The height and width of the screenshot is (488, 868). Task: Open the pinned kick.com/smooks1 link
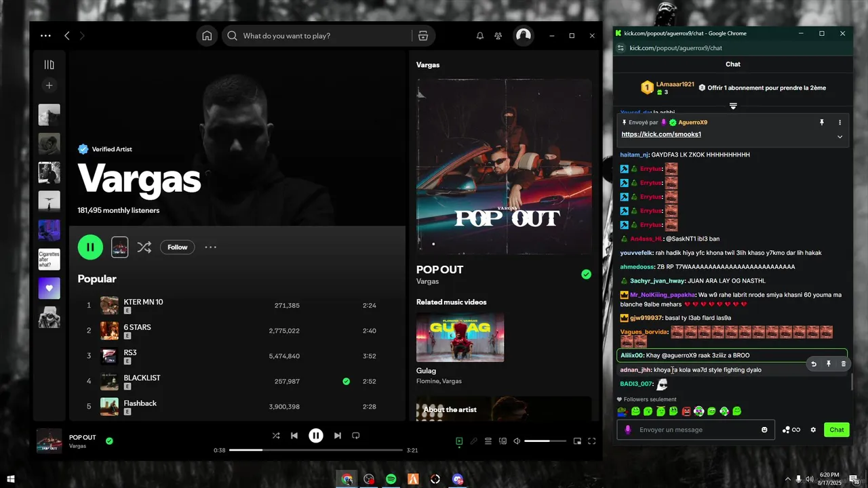pos(661,134)
